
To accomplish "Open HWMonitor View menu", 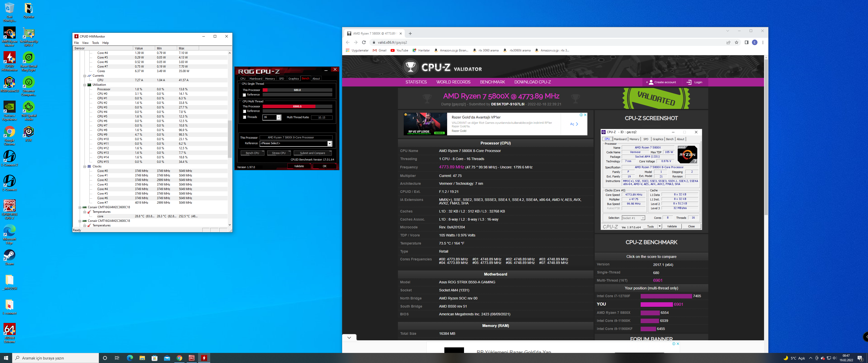I will pos(85,43).
